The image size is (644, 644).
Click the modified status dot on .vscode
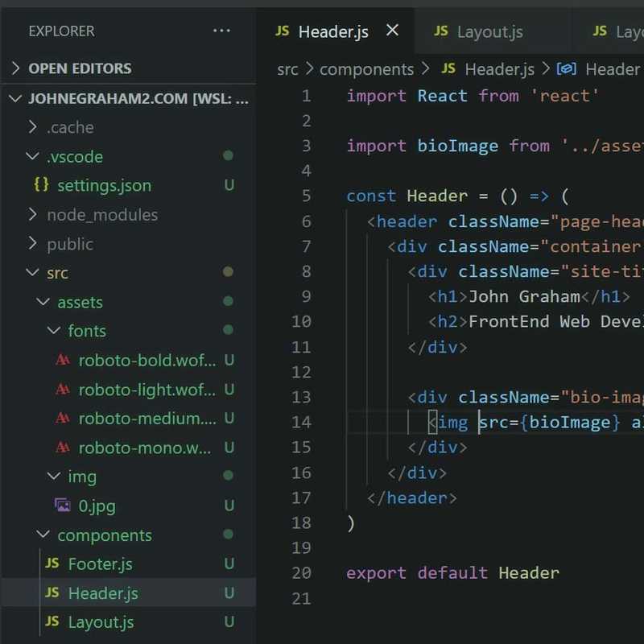coord(228,155)
